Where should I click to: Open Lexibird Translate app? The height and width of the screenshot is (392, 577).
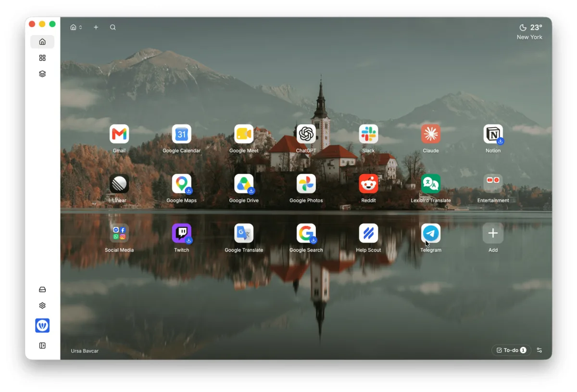pos(431,184)
